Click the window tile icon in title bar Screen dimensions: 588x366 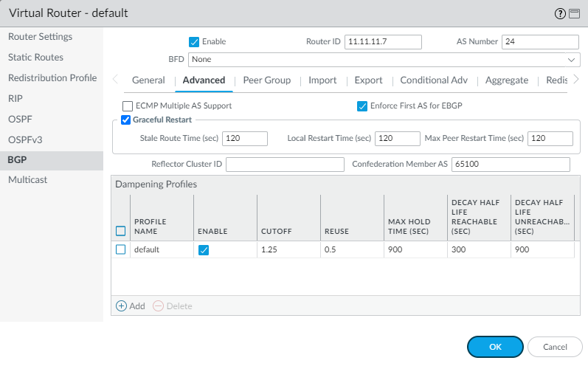[573, 13]
